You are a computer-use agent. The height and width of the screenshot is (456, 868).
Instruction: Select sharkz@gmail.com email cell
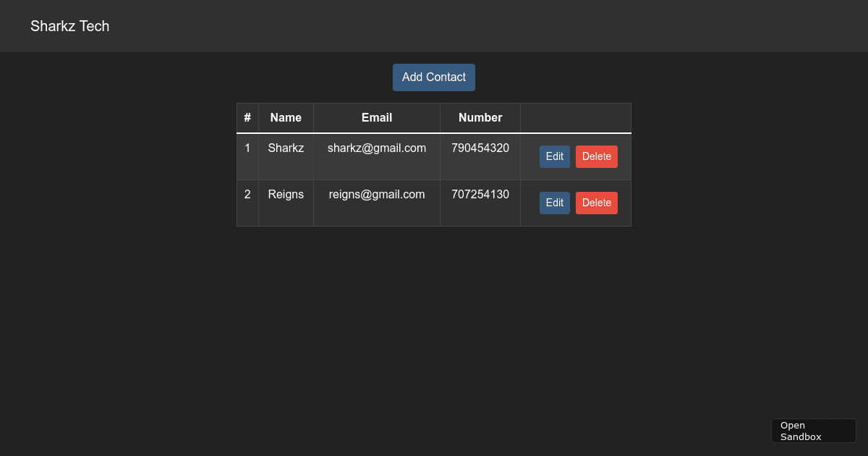click(376, 148)
